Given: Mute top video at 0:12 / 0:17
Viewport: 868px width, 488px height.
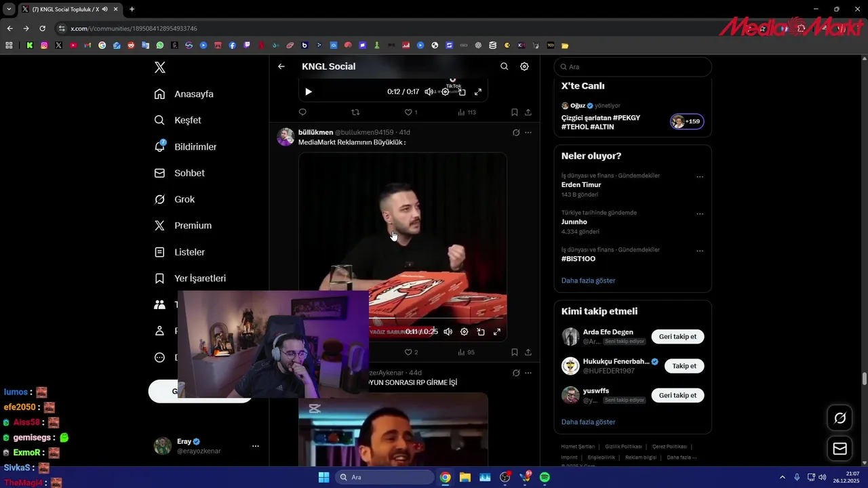Looking at the screenshot, I should (x=429, y=91).
